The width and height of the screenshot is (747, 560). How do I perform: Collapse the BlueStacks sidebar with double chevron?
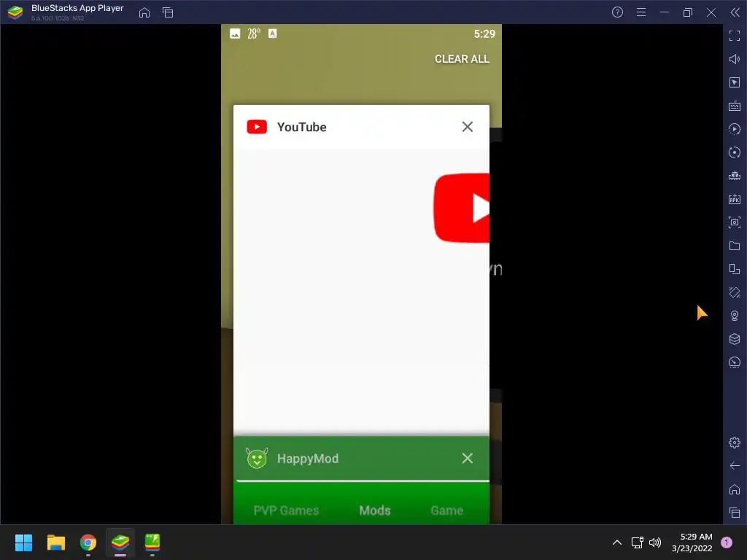tap(735, 12)
